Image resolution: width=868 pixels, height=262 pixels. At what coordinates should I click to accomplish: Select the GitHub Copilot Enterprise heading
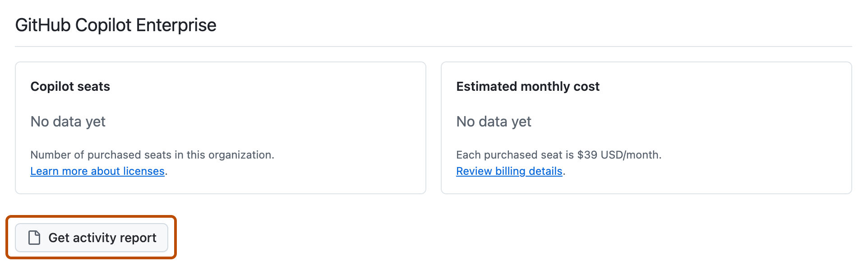[x=116, y=25]
